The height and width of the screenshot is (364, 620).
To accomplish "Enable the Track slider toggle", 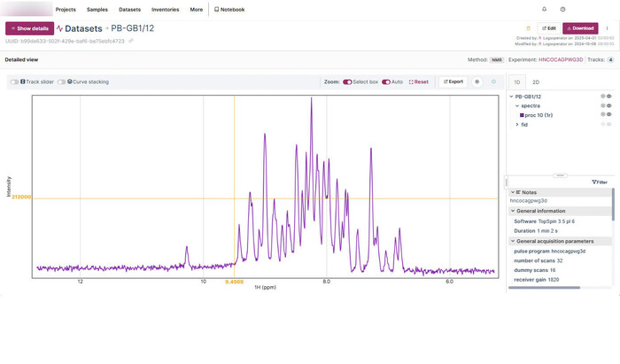I will pos(14,81).
